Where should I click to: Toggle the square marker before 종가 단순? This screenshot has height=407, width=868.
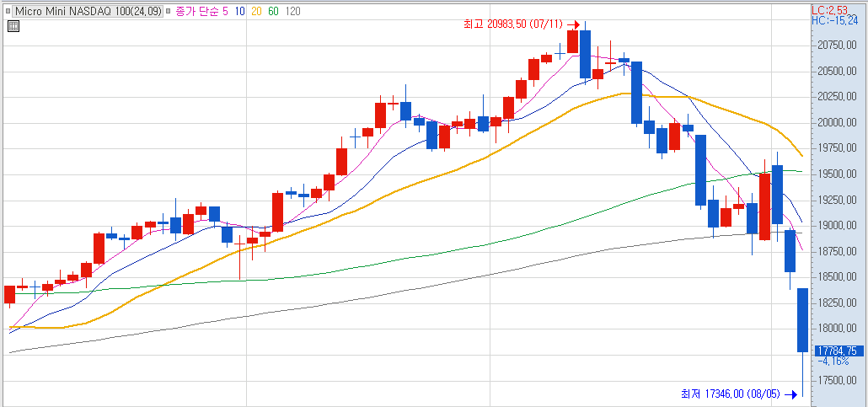[x=170, y=11]
